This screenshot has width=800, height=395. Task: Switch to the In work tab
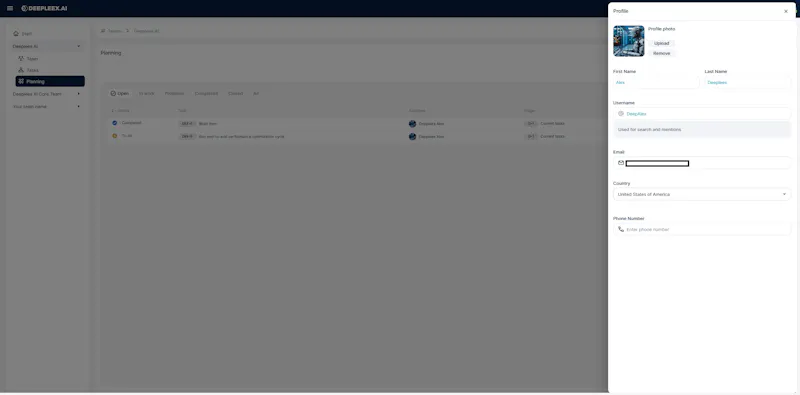[x=146, y=93]
